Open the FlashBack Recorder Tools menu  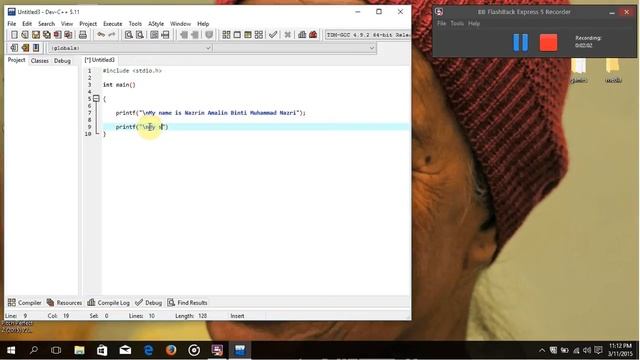coord(457,24)
